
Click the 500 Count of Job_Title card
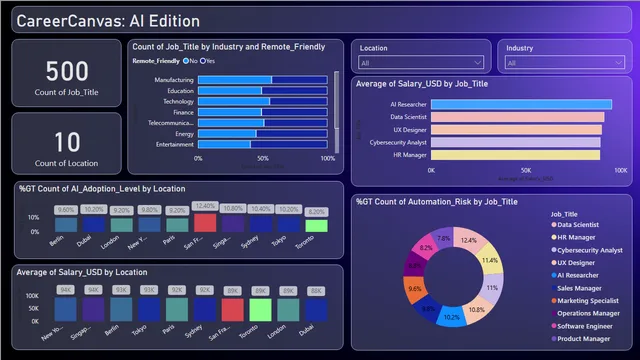(67, 73)
